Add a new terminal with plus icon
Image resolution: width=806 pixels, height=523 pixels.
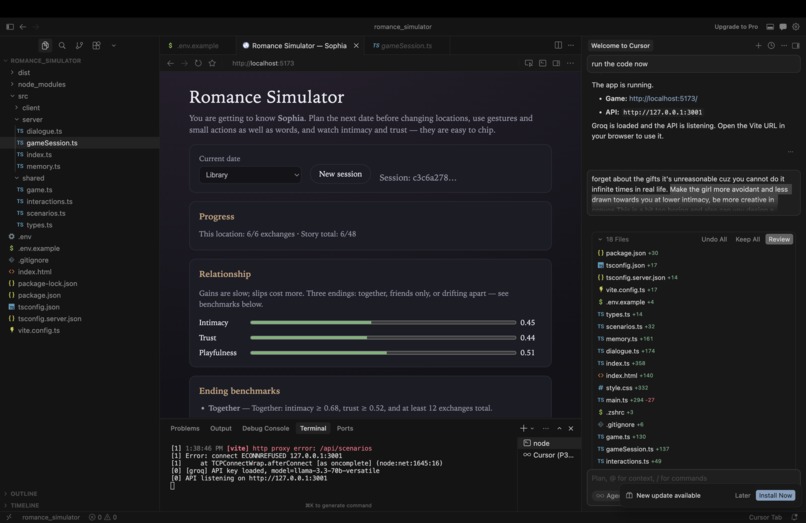523,428
